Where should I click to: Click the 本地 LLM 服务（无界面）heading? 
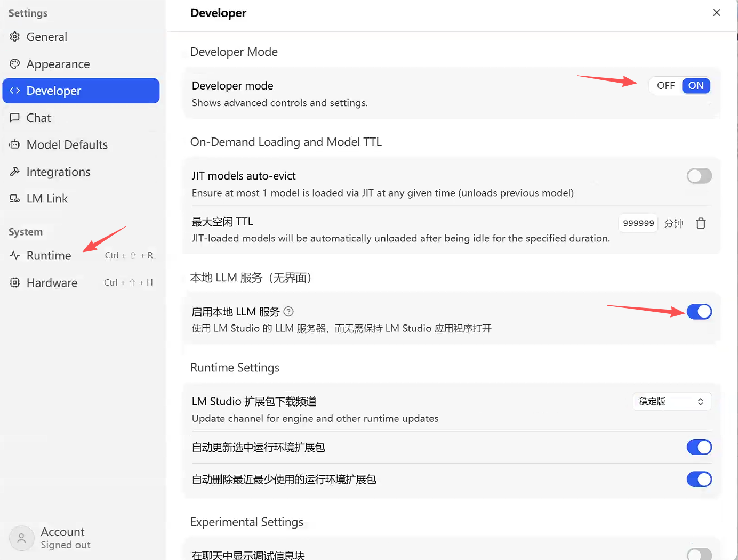(x=251, y=278)
